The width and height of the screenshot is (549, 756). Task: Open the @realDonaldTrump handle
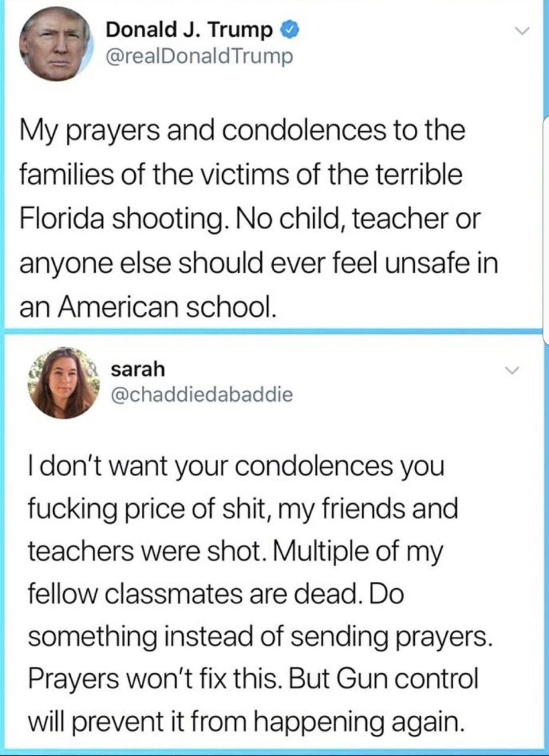[x=199, y=57]
